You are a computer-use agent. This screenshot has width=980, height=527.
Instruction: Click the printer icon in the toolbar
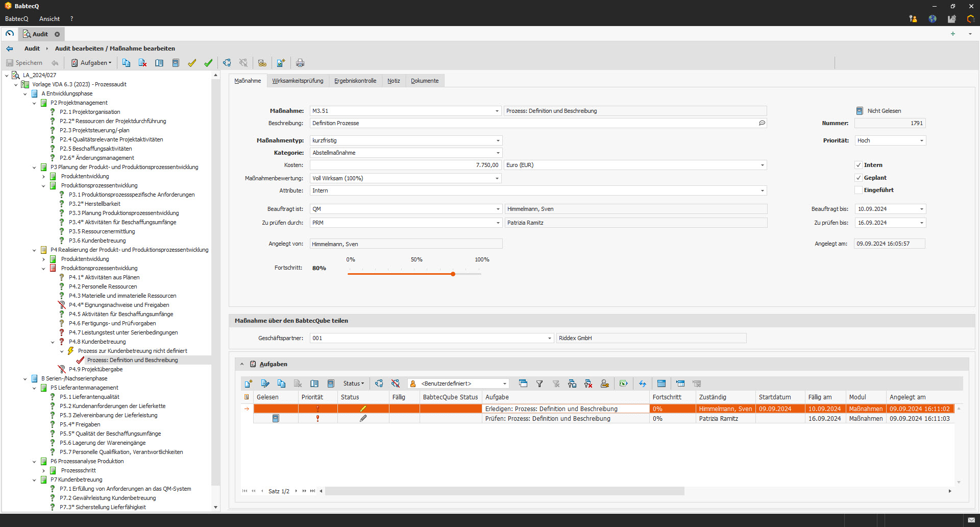300,63
